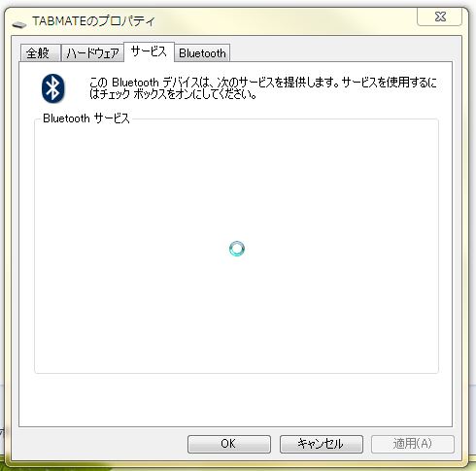
Task: Click the TABMATEのプロパティ title text
Action: (x=94, y=21)
